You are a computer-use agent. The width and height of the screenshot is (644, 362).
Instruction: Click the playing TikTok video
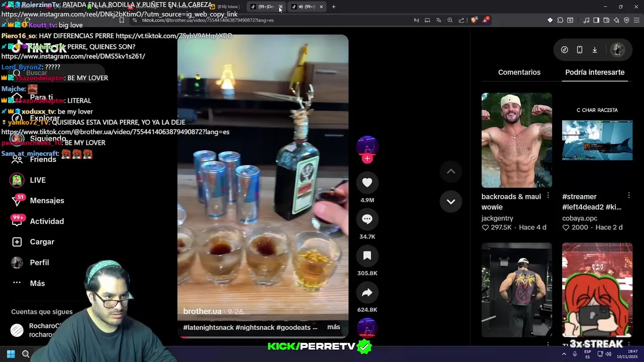pos(263,185)
